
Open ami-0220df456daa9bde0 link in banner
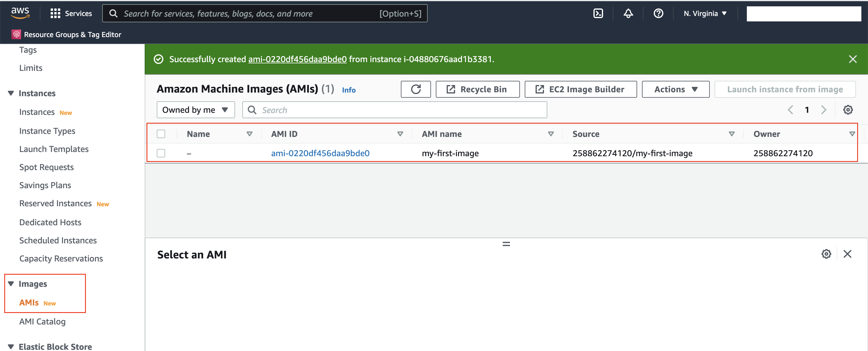(297, 59)
